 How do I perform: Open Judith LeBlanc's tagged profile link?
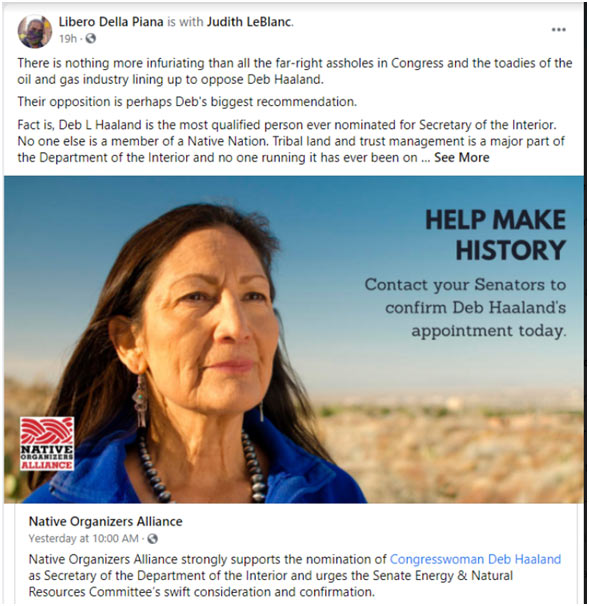click(x=249, y=22)
